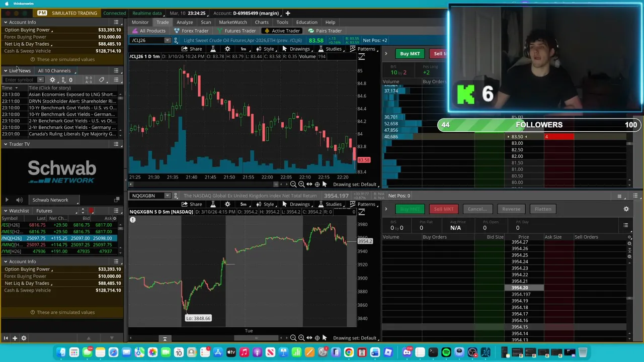This screenshot has height=362, width=644.
Task: Switch to the Monitor tab
Action: tap(140, 22)
